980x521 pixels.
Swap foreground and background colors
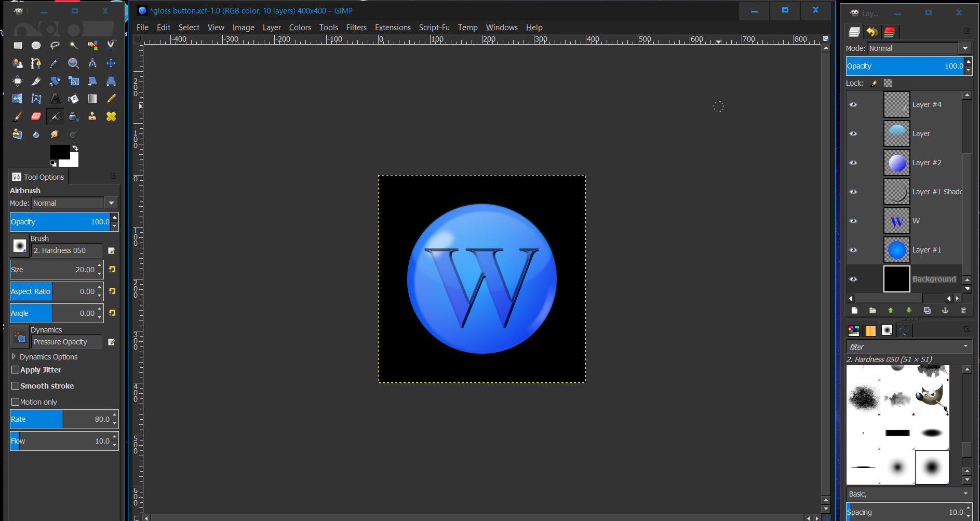pos(75,148)
